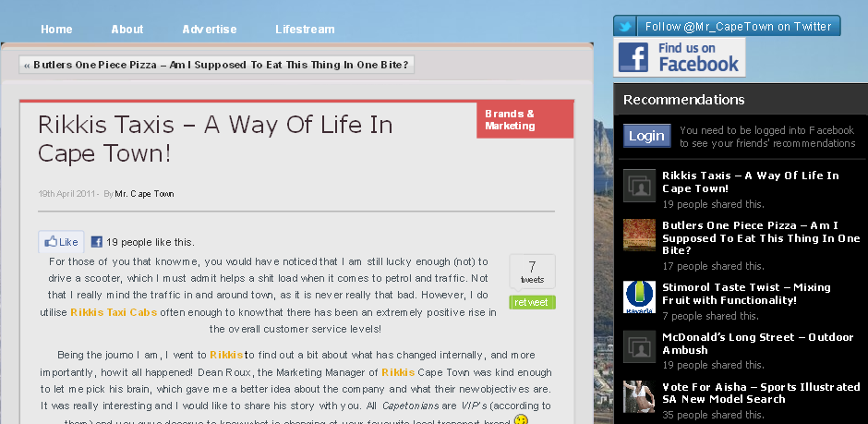
Task: Click the Aisha model thumbnail
Action: pyautogui.click(x=639, y=396)
